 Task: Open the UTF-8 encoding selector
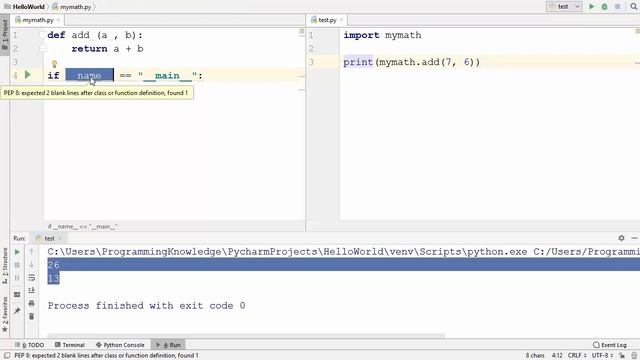click(602, 356)
